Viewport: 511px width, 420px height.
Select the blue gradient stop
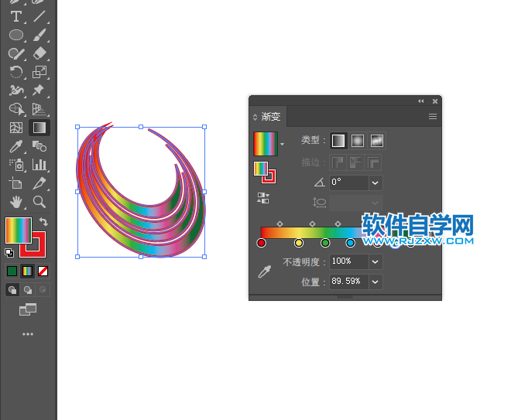(350, 243)
